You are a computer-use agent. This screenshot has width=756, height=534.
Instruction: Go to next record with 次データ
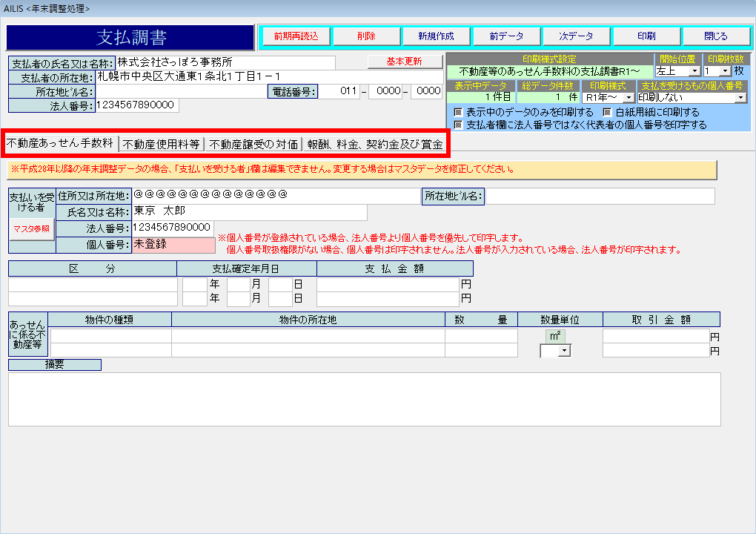576,36
